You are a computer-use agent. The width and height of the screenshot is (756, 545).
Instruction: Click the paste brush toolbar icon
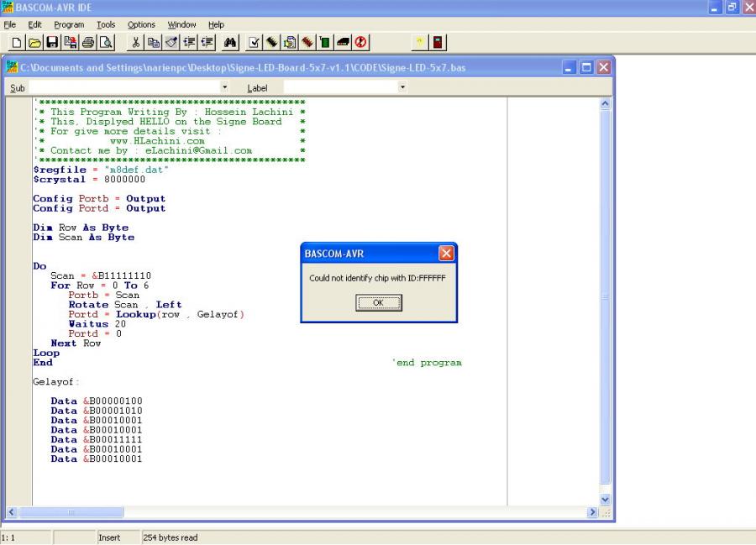[x=171, y=42]
